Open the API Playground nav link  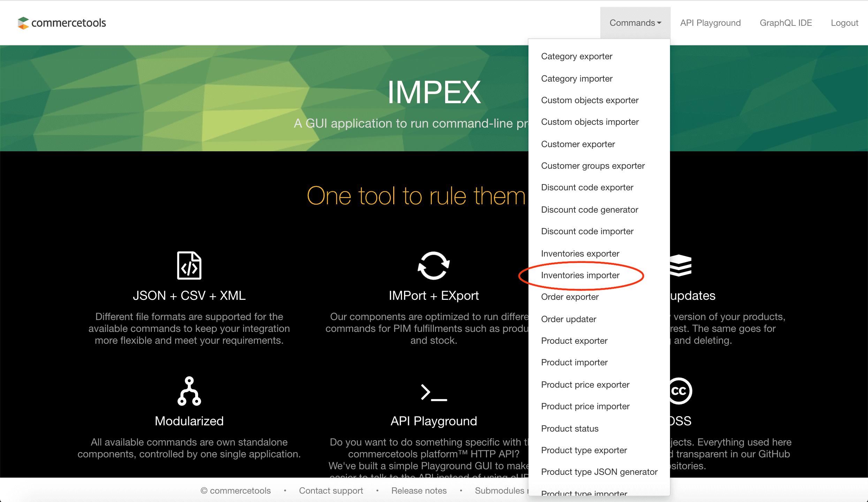tap(710, 23)
